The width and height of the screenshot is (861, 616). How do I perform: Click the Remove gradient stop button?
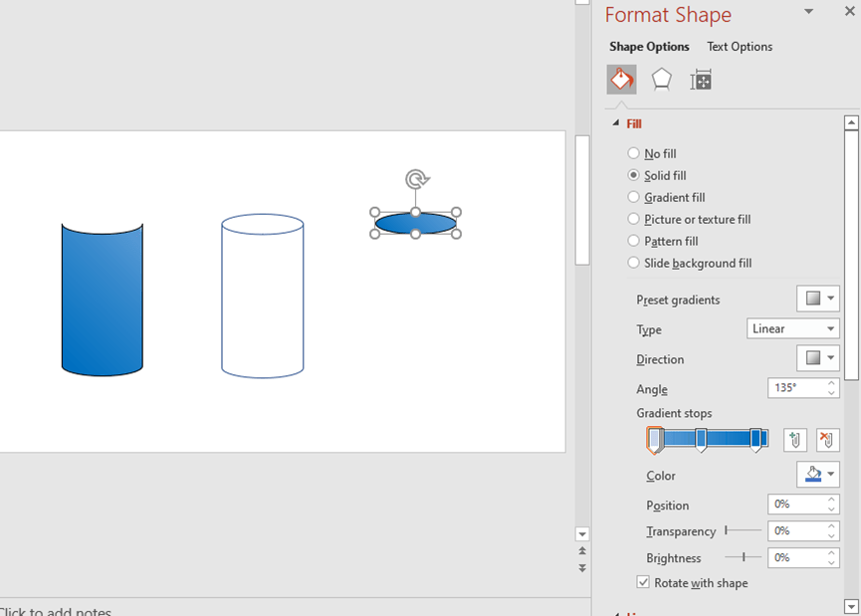827,440
